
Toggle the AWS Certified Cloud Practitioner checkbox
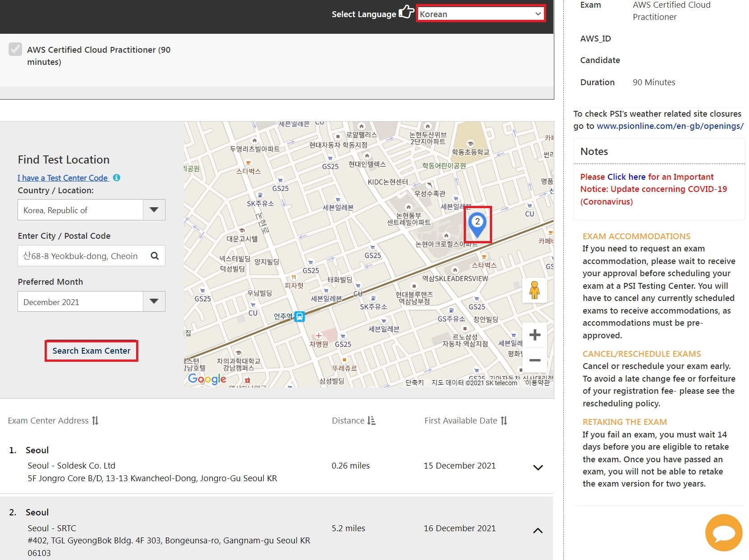[15, 49]
